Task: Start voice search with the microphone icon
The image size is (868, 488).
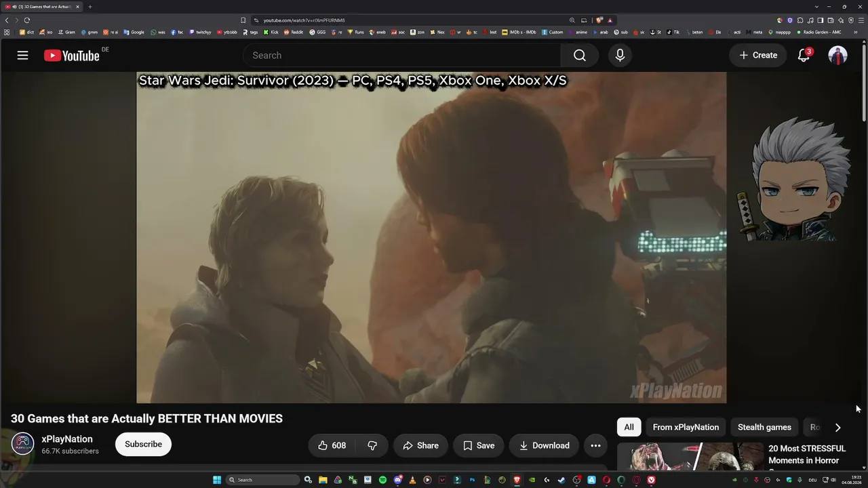Action: pyautogui.click(x=620, y=56)
